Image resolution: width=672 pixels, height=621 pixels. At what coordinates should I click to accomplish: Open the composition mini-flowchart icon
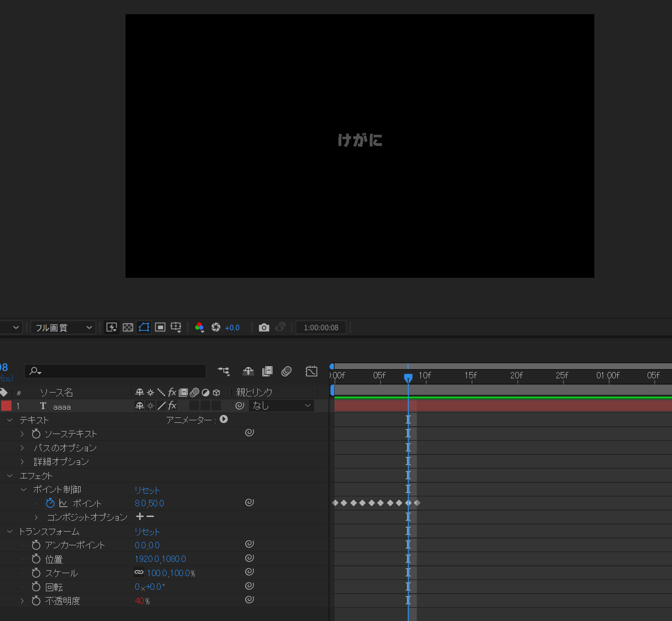[224, 372]
